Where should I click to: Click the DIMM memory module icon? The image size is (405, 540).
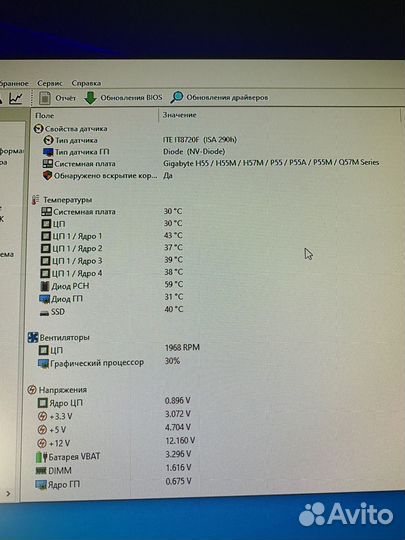41,471
